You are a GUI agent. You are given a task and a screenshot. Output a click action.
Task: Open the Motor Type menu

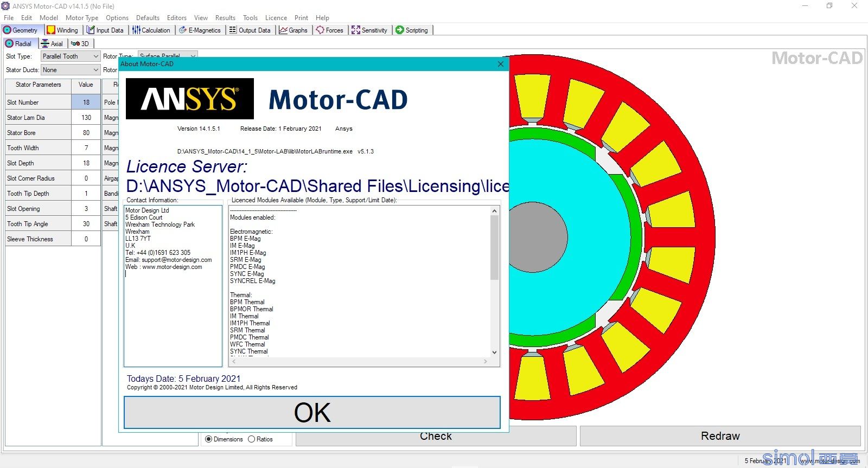pos(82,18)
